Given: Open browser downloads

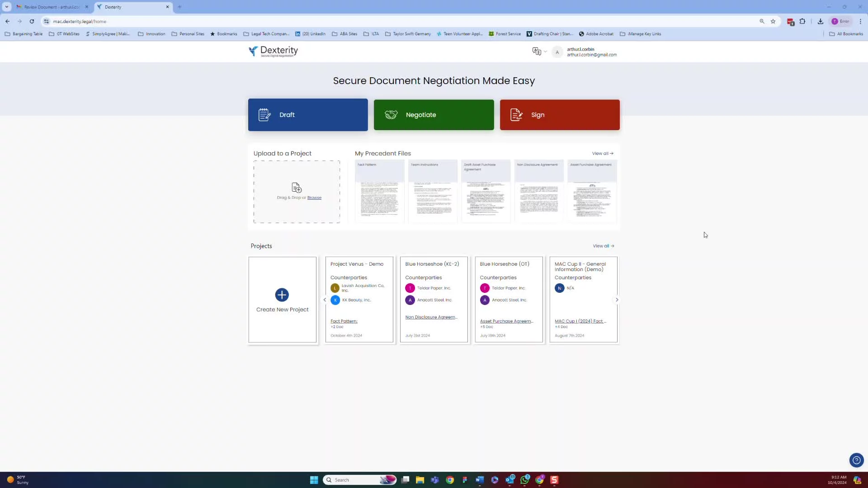Looking at the screenshot, I should tap(821, 21).
